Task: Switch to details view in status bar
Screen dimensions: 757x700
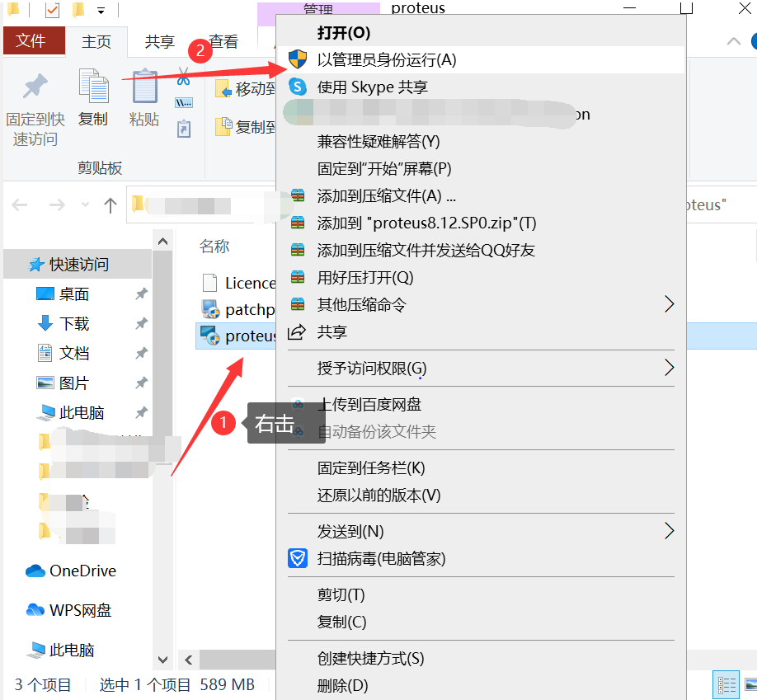Action: coord(726,684)
